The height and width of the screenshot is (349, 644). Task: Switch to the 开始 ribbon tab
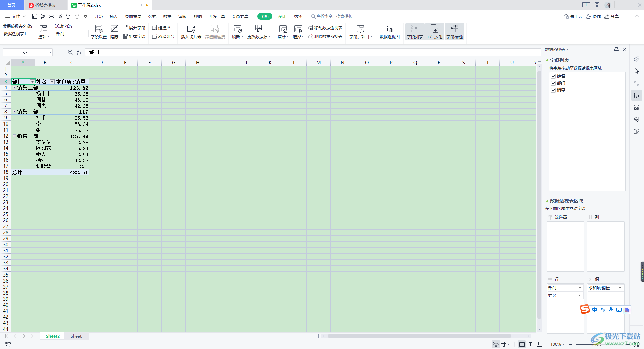click(98, 16)
